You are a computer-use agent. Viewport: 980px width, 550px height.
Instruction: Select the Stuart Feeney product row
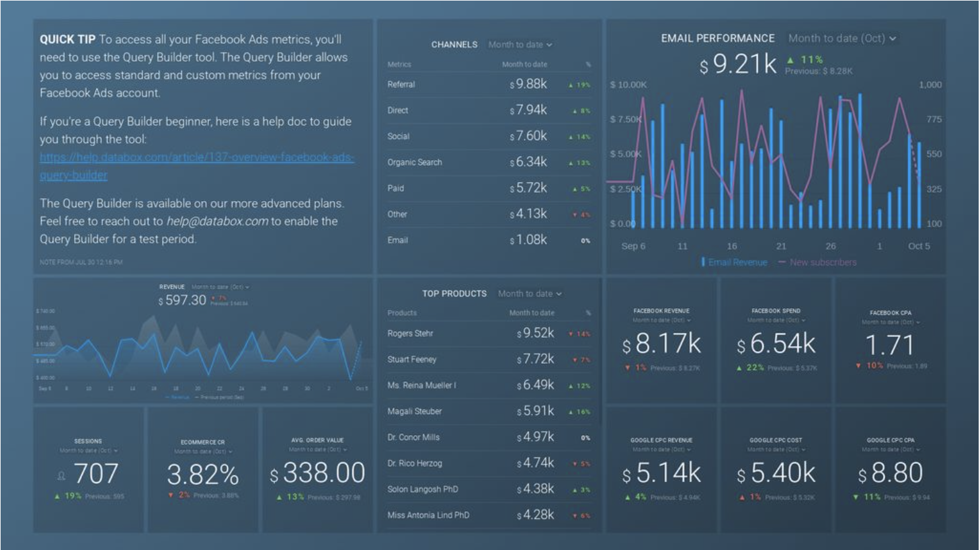point(489,359)
